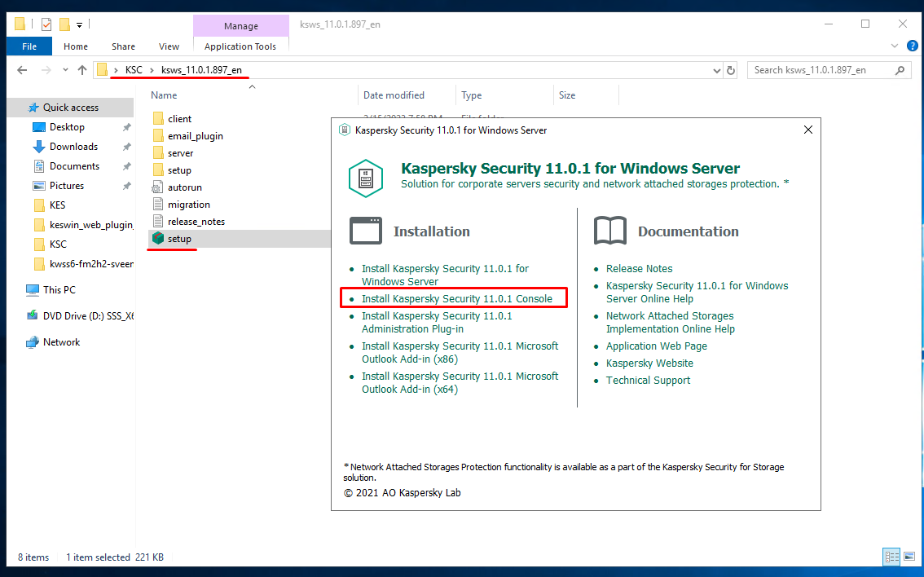The width and height of the screenshot is (924, 577).
Task: Expand the ribbon with the chevron arrow
Action: [x=897, y=46]
